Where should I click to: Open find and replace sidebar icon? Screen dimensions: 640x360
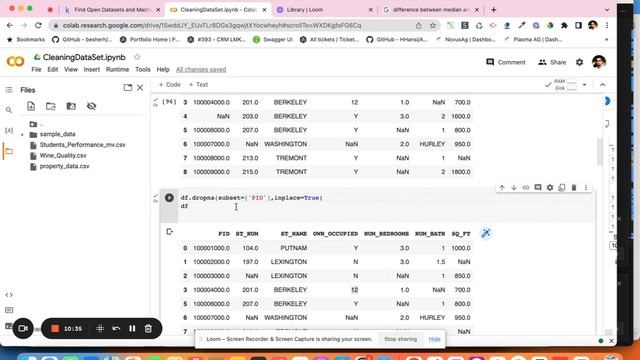[x=9, y=110]
